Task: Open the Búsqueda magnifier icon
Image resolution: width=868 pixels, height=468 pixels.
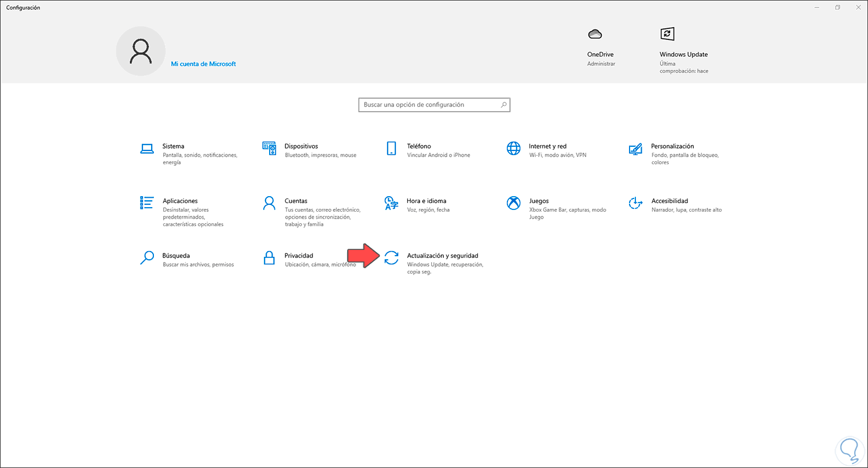Action: point(147,257)
